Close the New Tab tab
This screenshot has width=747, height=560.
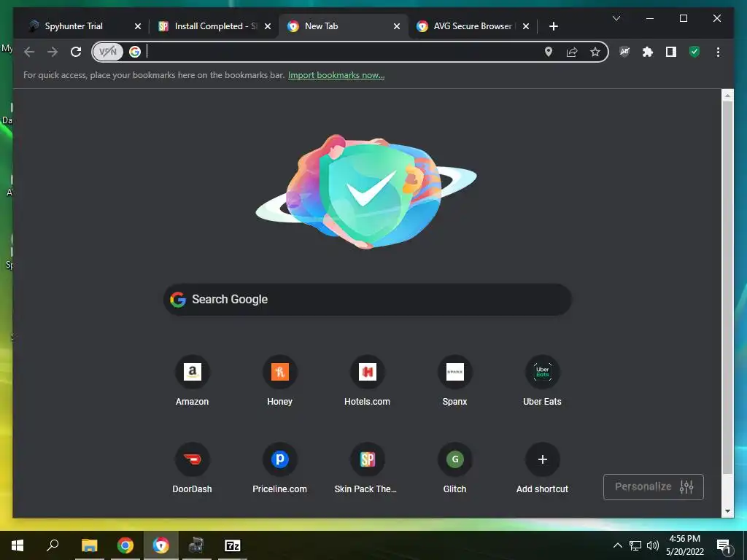point(396,27)
